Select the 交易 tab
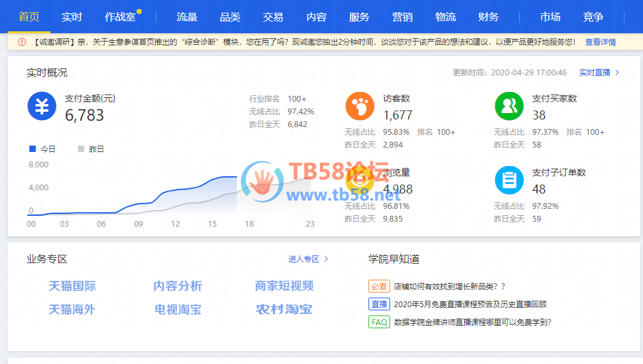 (x=273, y=17)
